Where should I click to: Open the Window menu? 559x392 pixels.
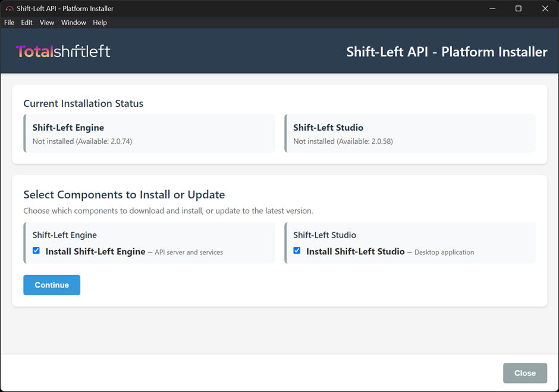[x=73, y=23]
